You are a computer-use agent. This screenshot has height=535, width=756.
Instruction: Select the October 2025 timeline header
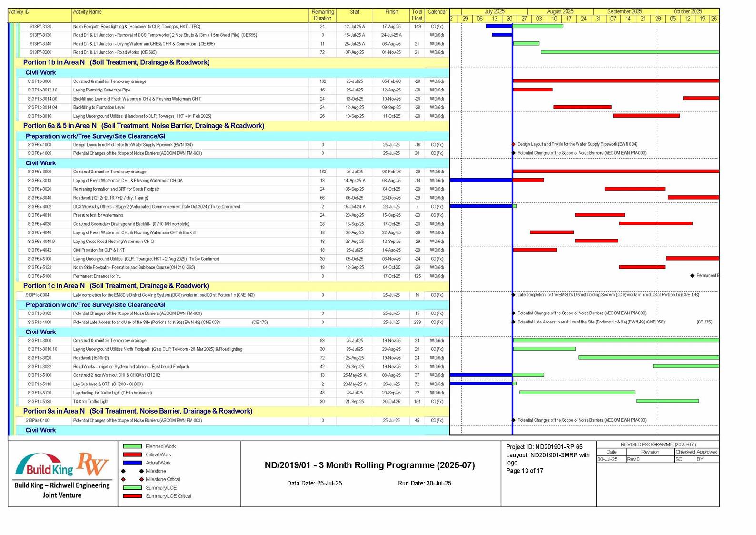688,11
